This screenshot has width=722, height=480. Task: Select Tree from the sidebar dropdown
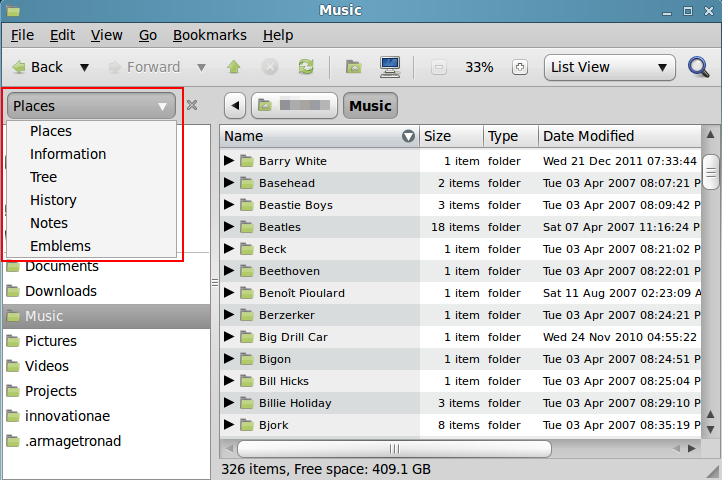[x=43, y=177]
